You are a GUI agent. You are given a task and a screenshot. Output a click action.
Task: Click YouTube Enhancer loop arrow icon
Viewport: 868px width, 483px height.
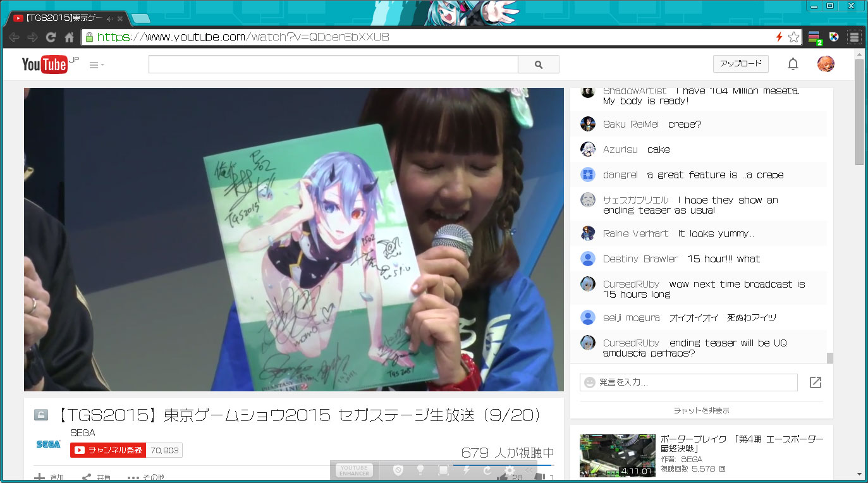487,470
